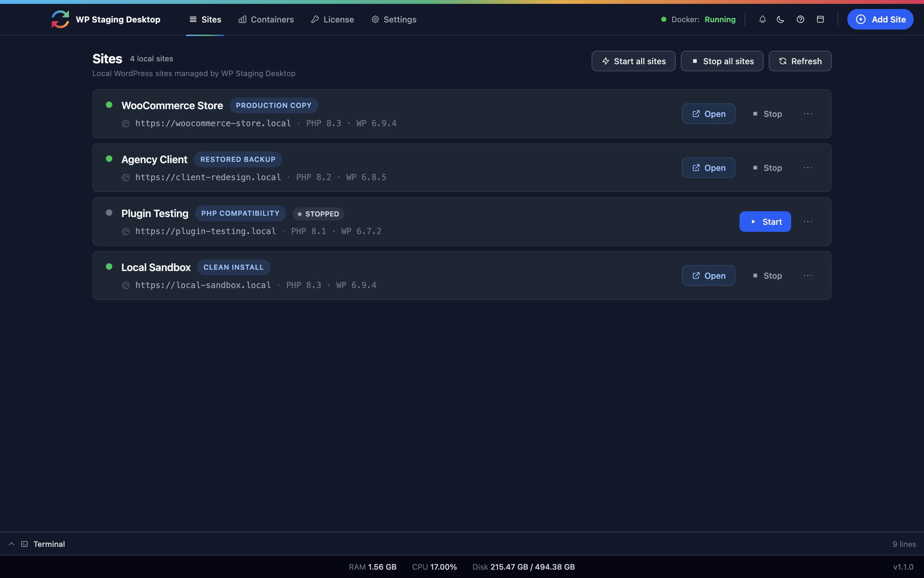This screenshot has height=578, width=924.
Task: Click the https://local-sandbox.local URL
Action: pyautogui.click(x=203, y=285)
